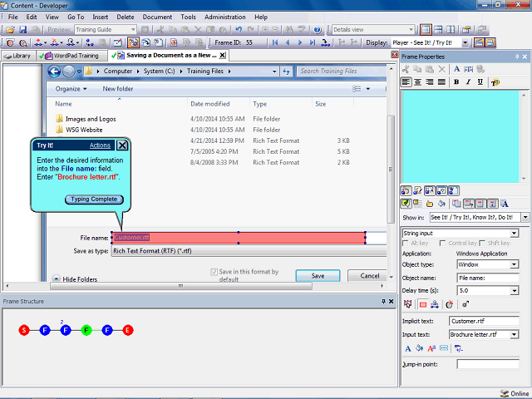Go to the first frame icon

tap(275, 42)
